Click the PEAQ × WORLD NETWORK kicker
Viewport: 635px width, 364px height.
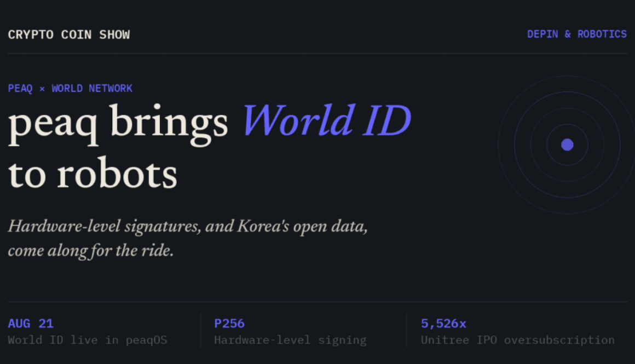pyautogui.click(x=70, y=88)
